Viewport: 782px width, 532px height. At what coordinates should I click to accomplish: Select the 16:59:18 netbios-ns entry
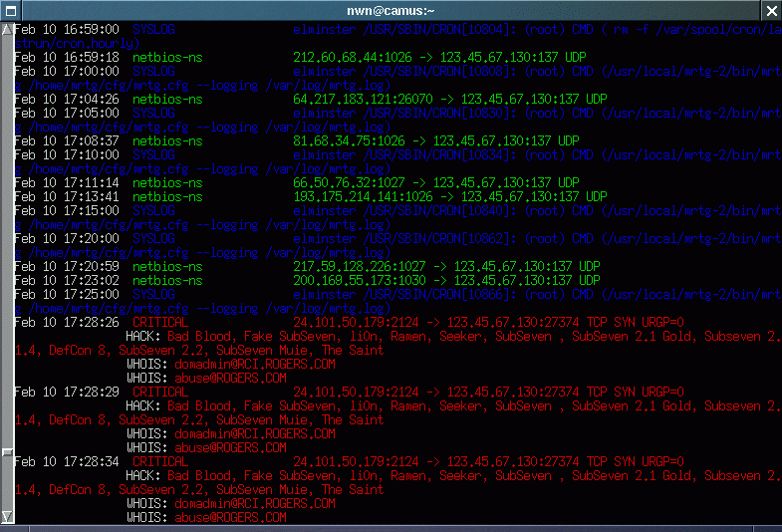[167, 58]
